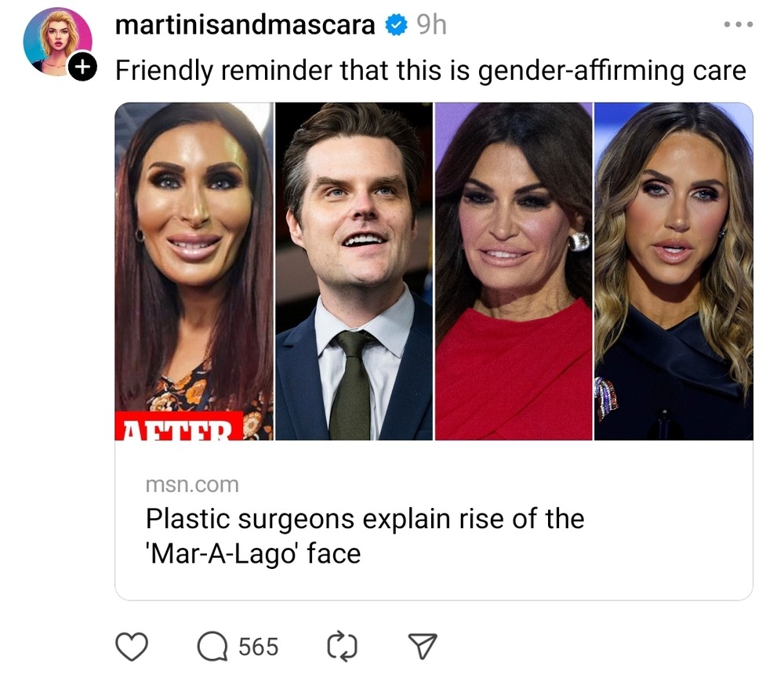This screenshot has height=685, width=784.
Task: Open replies via the comment bubble icon
Action: pos(212,646)
